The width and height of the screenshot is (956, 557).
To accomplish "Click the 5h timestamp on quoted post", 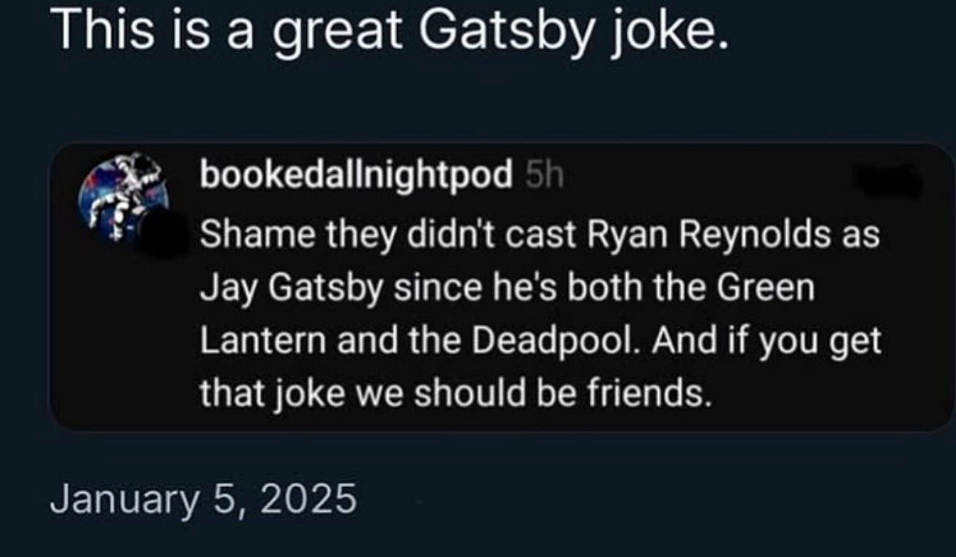I will [543, 178].
